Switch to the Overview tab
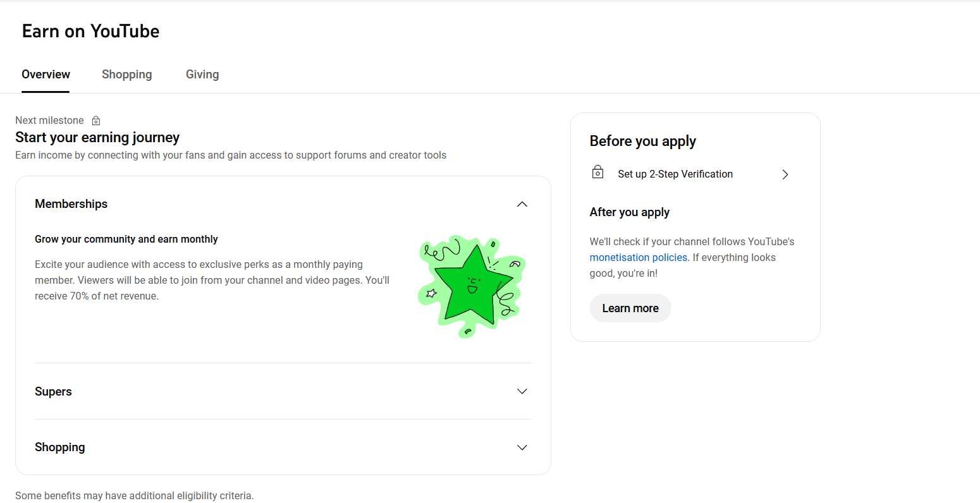The image size is (980, 503). click(x=46, y=75)
